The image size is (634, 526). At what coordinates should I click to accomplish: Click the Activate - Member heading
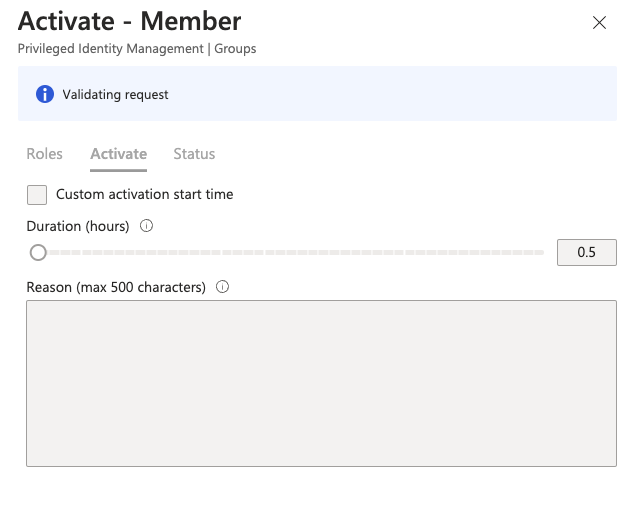click(x=130, y=21)
